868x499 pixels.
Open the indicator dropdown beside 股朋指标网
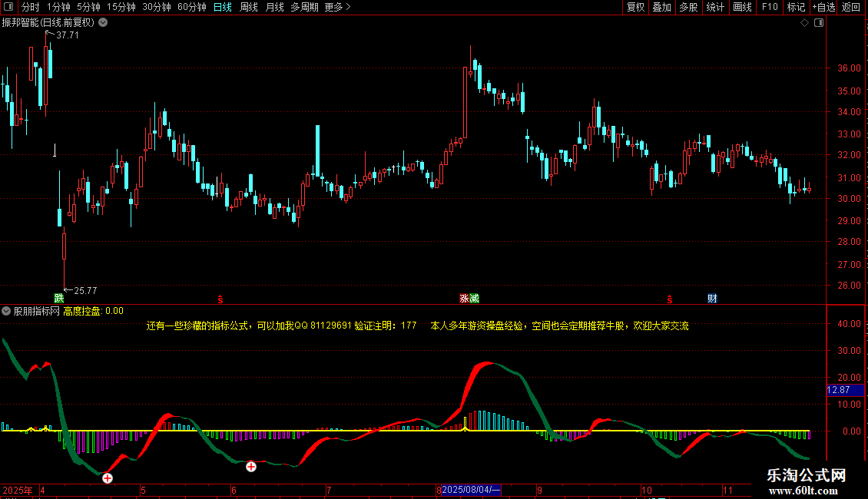(6, 311)
